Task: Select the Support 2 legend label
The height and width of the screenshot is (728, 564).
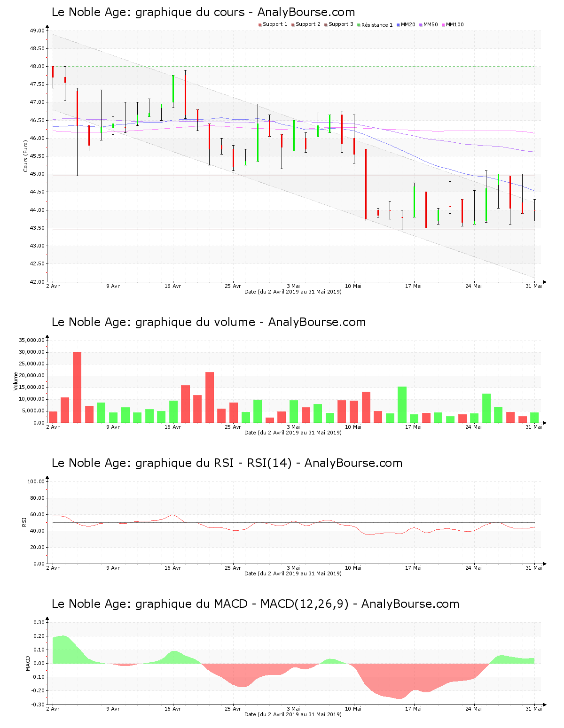Action: tap(308, 24)
